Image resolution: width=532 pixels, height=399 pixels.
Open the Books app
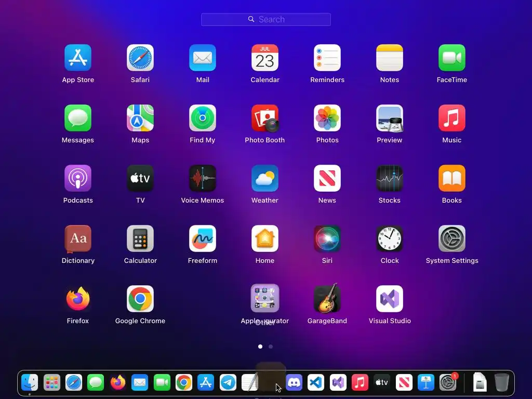[x=451, y=178]
